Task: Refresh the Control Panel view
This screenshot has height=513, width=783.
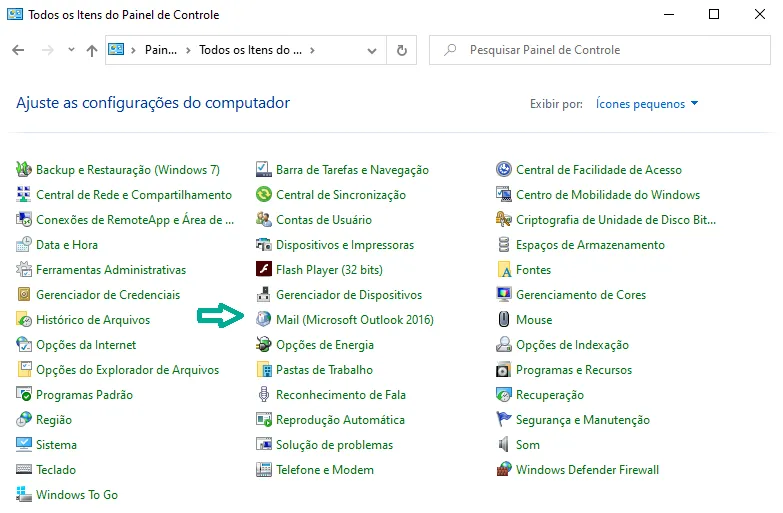Action: point(401,50)
